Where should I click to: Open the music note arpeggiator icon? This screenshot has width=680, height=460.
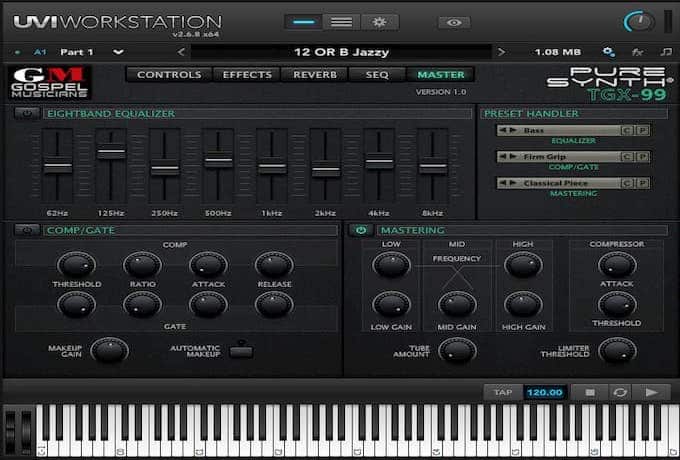pyautogui.click(x=666, y=52)
